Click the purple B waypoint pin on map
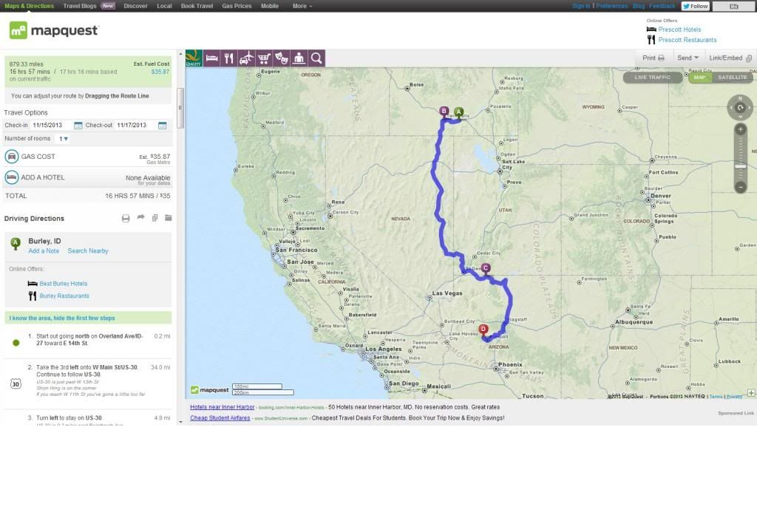Viewport: 757px width, 532px height. coord(444,112)
